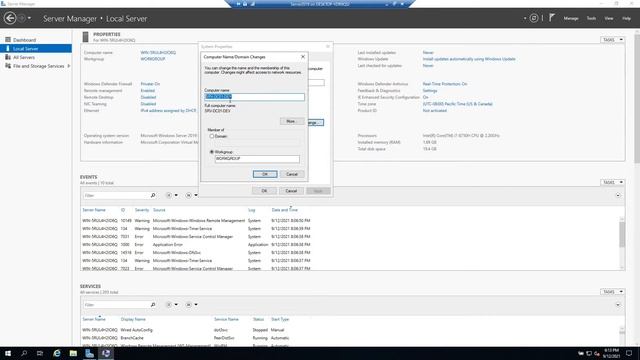Open the Windows Defender Firewall Private: On link

coord(150,84)
